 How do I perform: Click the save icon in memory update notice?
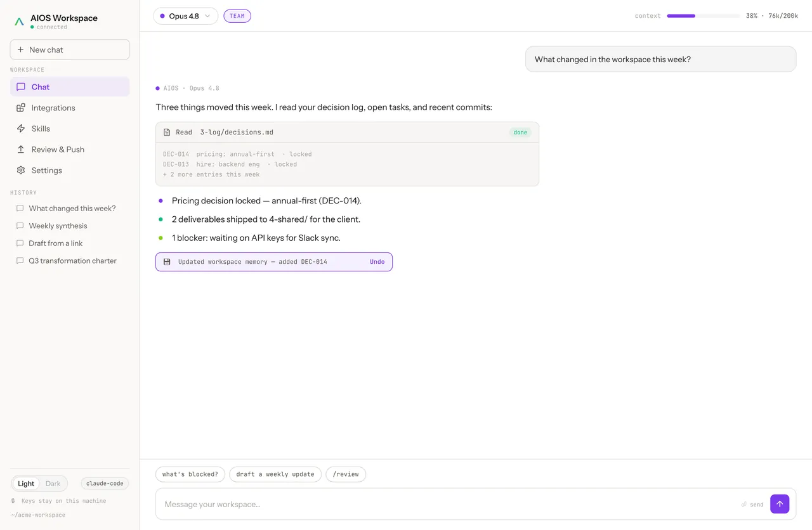coord(167,262)
